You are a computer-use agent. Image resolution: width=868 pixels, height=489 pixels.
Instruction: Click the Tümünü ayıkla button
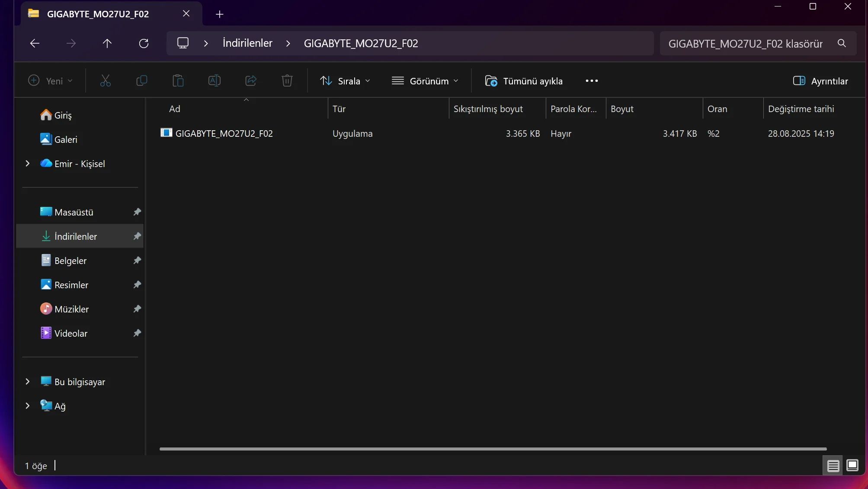coord(524,81)
